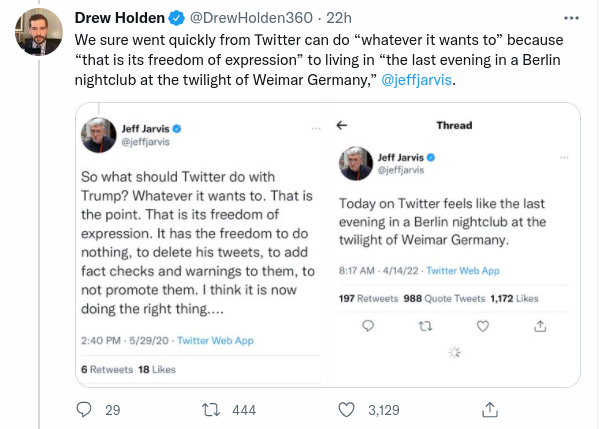The image size is (600, 429).
Task: Open the @jeffjarvis mention link
Action: [x=417, y=79]
